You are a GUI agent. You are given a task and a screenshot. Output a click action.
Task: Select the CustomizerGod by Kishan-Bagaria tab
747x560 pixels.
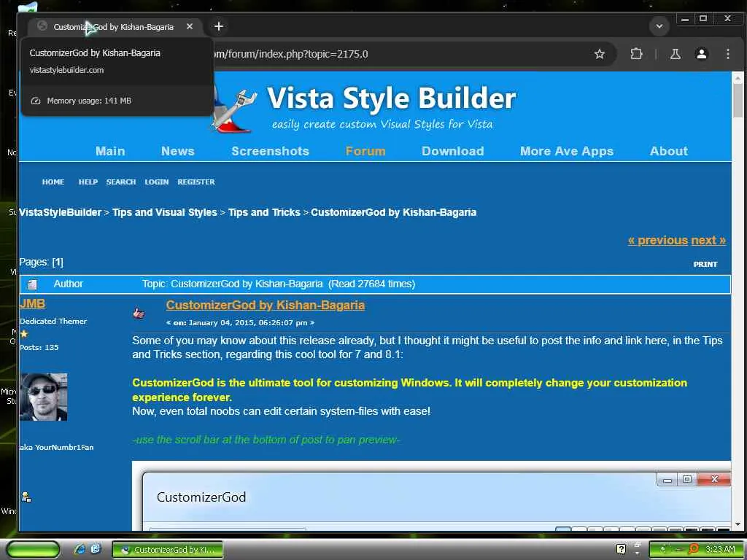(115, 27)
